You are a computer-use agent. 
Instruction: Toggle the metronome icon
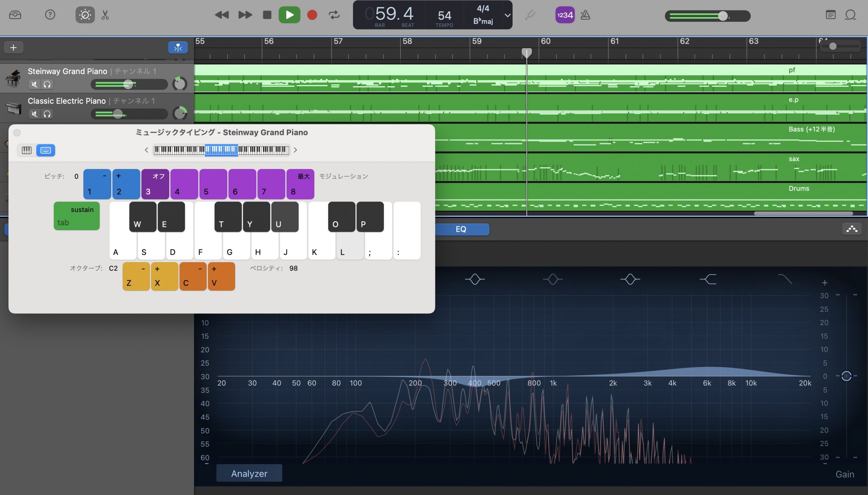point(585,15)
